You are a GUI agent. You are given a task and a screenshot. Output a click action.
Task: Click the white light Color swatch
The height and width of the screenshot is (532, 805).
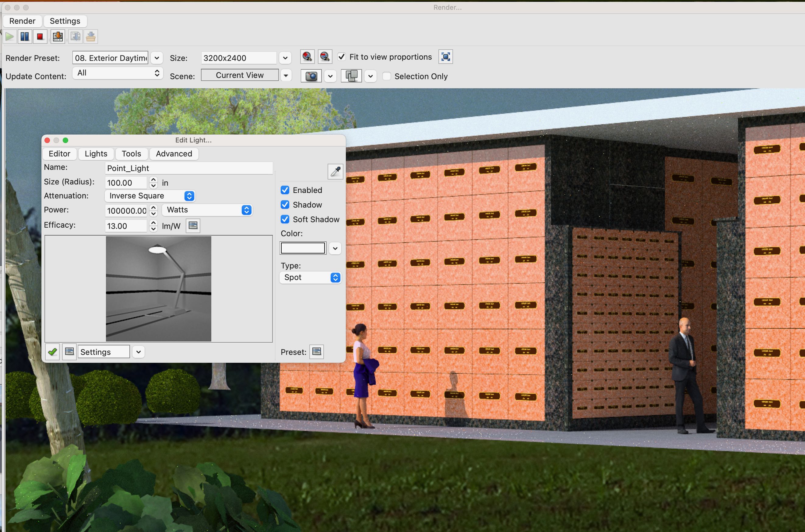(x=303, y=248)
